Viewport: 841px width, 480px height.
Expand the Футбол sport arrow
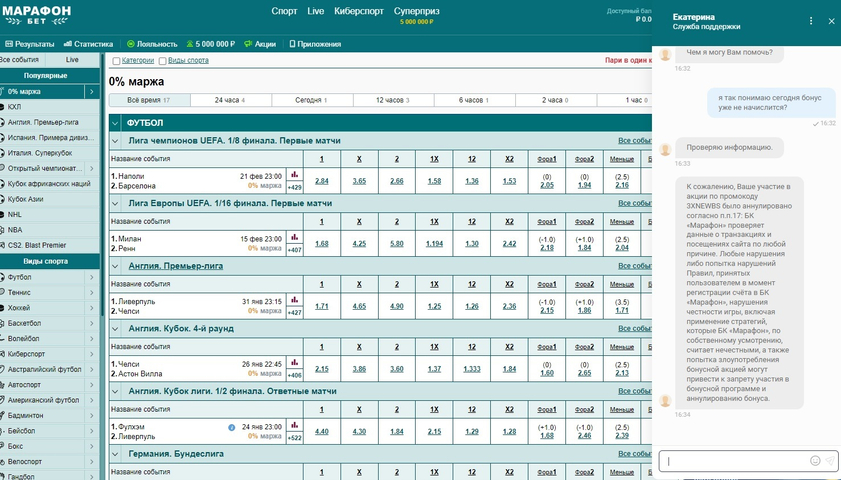click(92, 277)
